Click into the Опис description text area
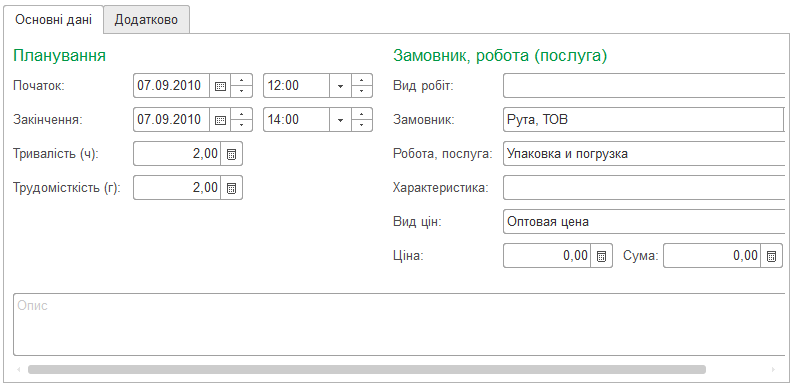This screenshot has height=386, width=799. click(399, 324)
